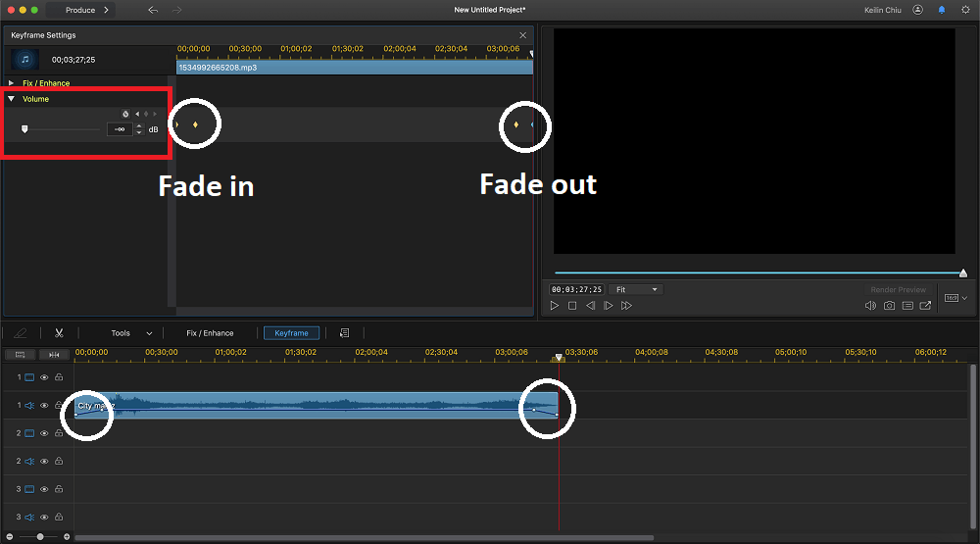The width and height of the screenshot is (980, 544).
Task: Open notifications bell icon
Action: (x=942, y=10)
